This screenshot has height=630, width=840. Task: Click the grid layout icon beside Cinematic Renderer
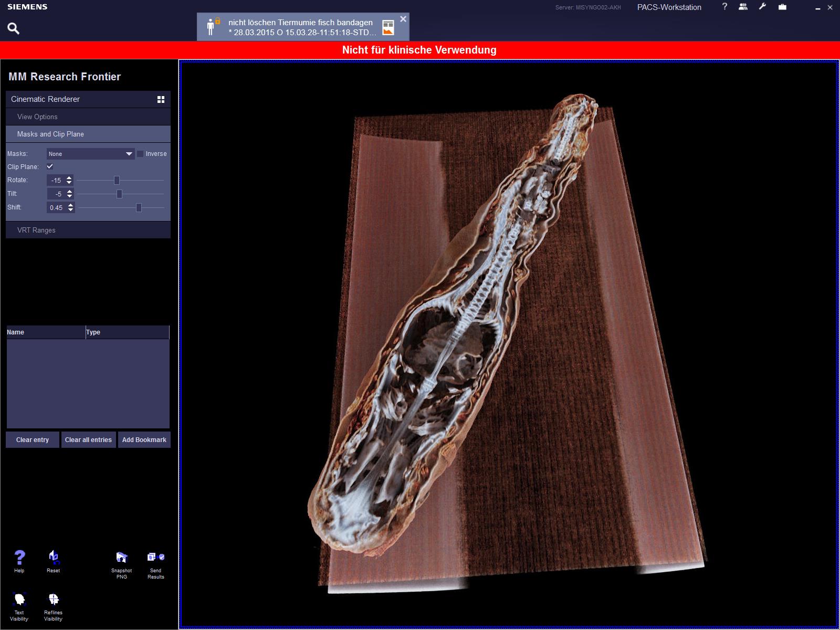[161, 99]
